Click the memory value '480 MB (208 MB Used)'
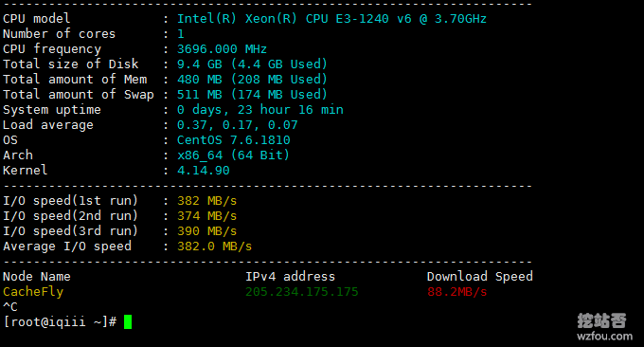Screen dimensions: 644x347 click(252, 80)
